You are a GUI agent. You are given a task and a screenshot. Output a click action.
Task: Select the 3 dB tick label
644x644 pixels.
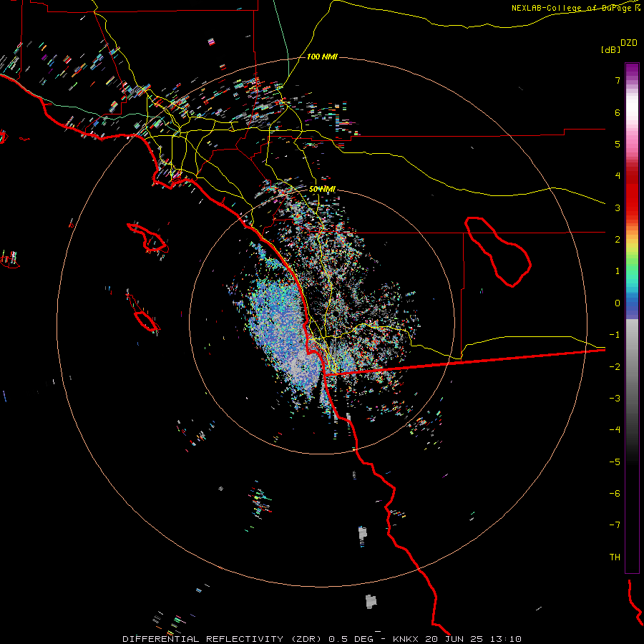click(618, 208)
